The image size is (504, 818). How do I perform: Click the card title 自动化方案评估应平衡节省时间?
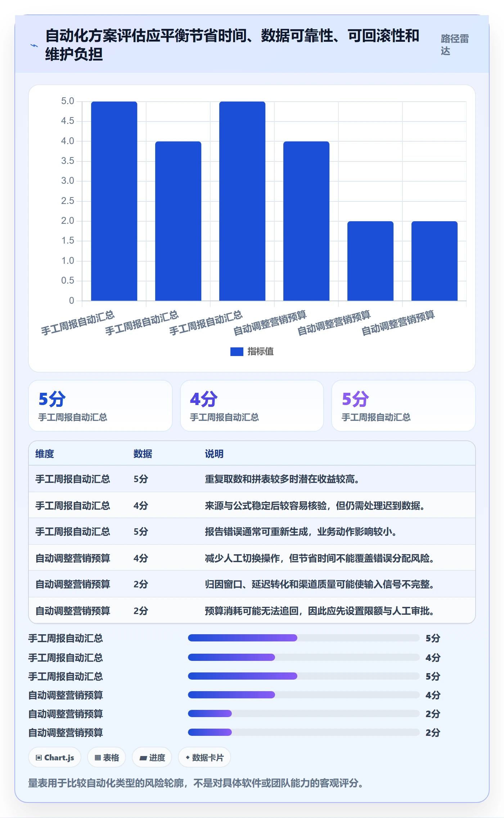(x=232, y=45)
